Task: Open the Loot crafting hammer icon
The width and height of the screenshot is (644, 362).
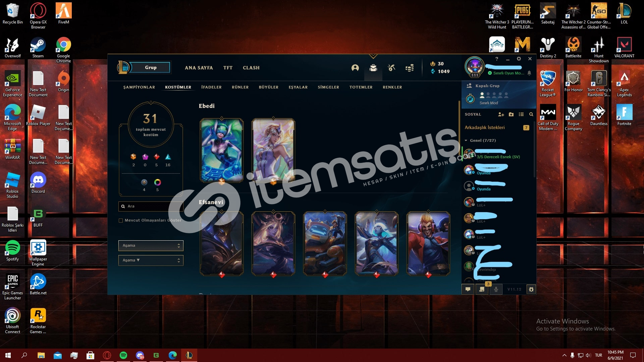Action: coord(391,68)
